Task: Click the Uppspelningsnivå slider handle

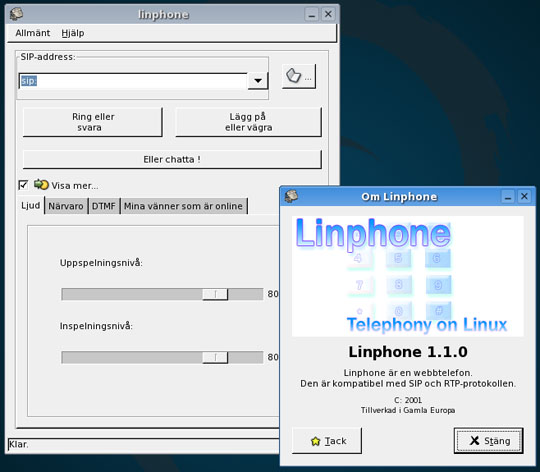Action: pos(215,294)
